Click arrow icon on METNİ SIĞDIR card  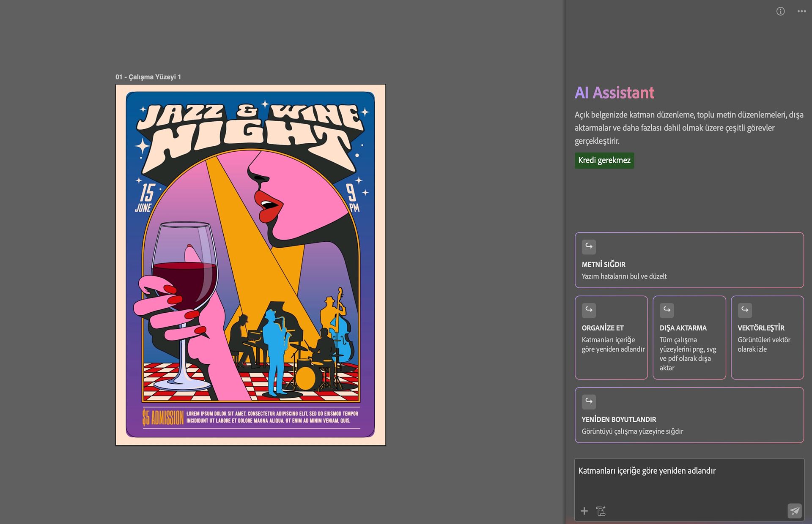coord(589,247)
